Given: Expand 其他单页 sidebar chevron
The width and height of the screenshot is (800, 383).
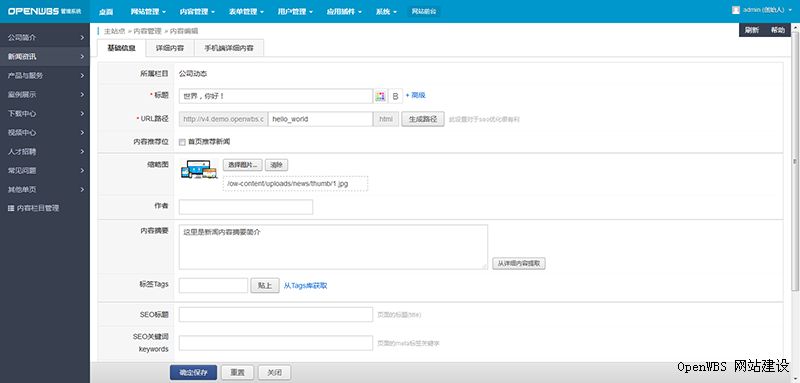Looking at the screenshot, I should tap(82, 189).
